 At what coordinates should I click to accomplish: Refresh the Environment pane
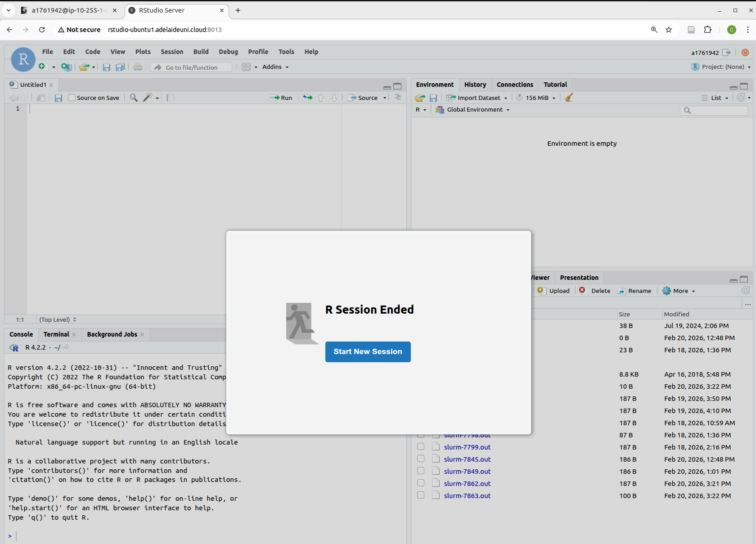pyautogui.click(x=741, y=97)
